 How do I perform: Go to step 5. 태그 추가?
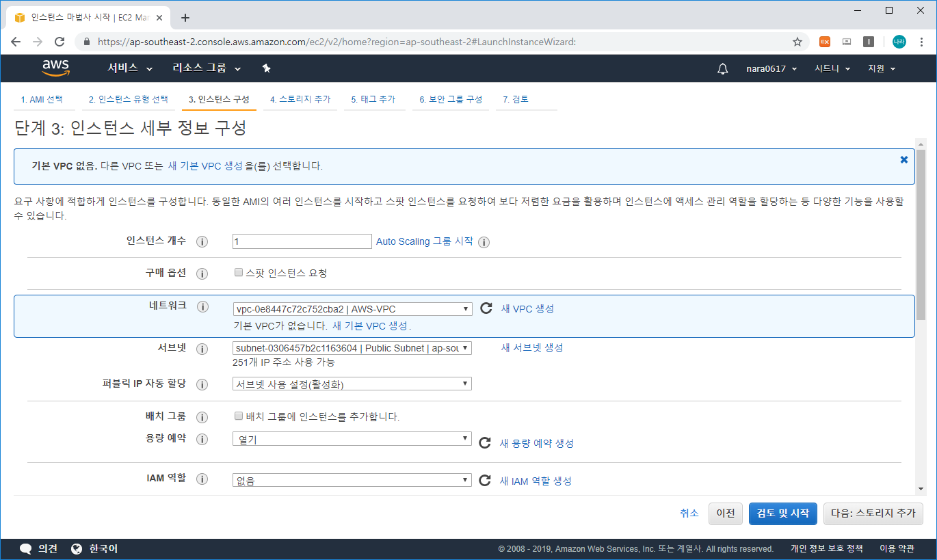[x=373, y=100]
